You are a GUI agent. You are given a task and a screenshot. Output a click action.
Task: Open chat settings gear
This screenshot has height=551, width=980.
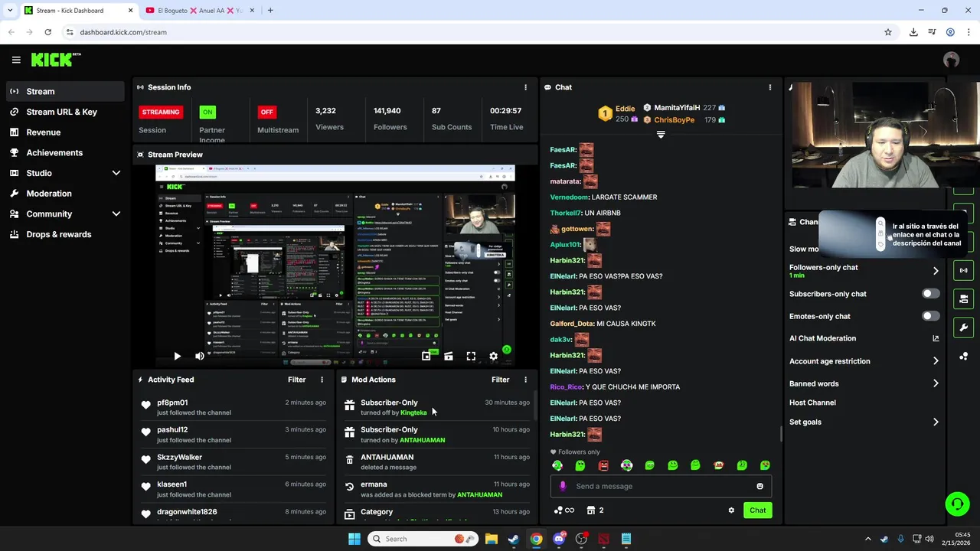click(731, 510)
